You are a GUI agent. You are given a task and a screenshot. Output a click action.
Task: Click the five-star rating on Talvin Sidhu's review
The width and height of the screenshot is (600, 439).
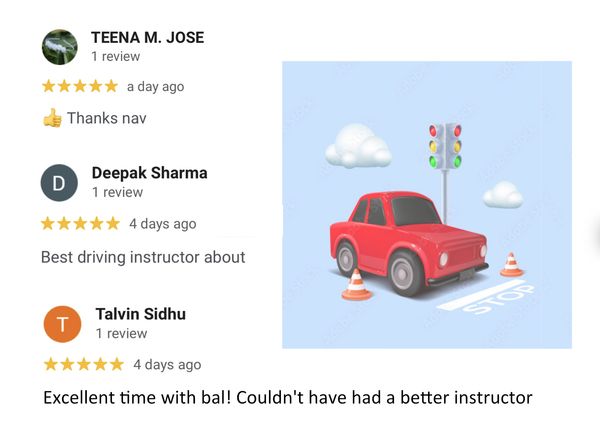(x=84, y=364)
